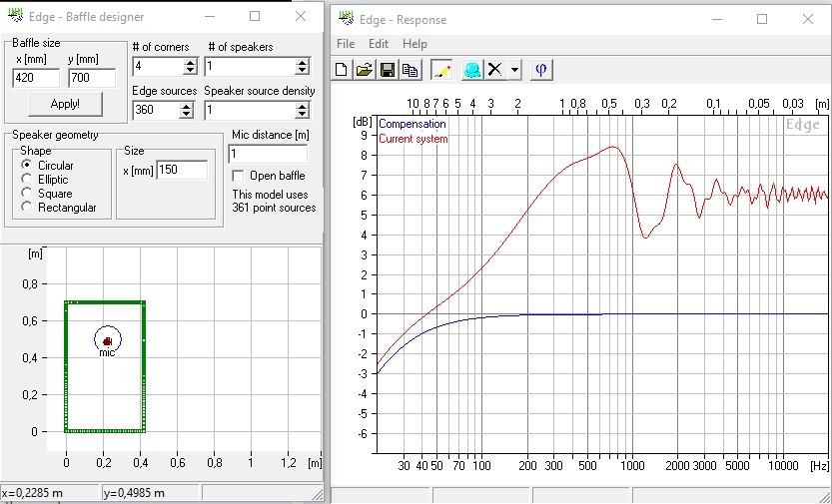Minimize the Response window
Image resolution: width=832 pixels, height=504 pixels.
[x=717, y=20]
